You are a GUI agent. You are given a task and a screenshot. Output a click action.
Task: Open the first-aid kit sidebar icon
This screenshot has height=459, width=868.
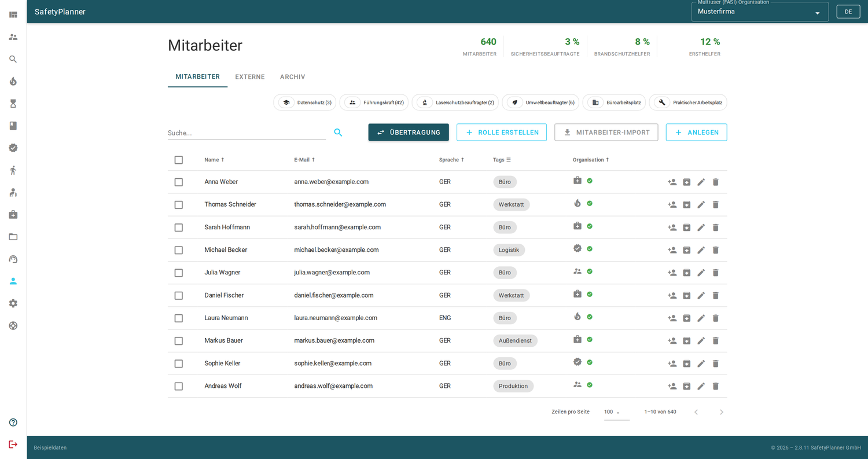pyautogui.click(x=13, y=215)
